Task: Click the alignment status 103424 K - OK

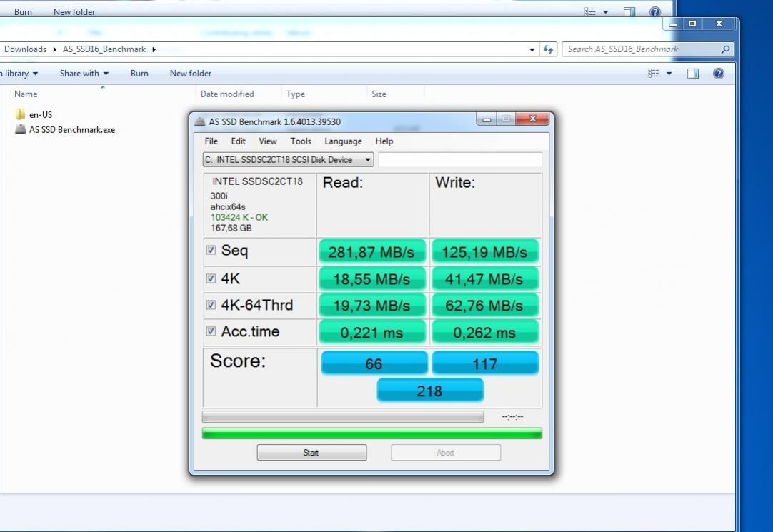Action: 239,217
